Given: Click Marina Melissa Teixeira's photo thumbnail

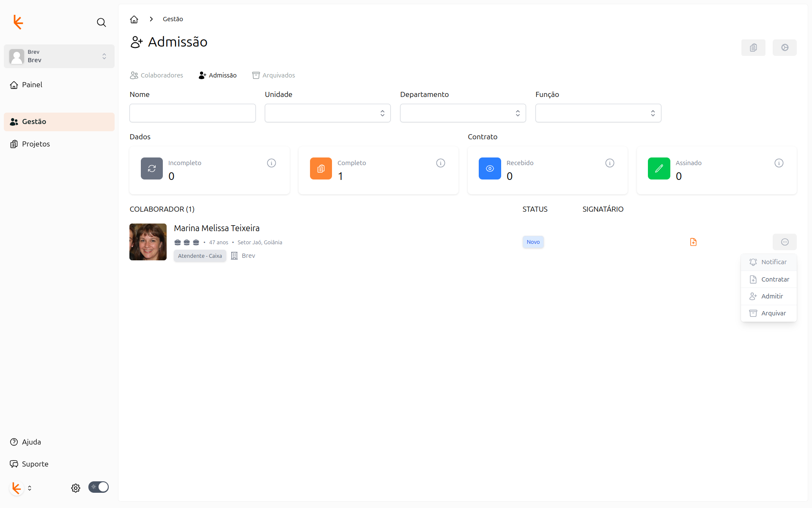Looking at the screenshot, I should point(148,242).
